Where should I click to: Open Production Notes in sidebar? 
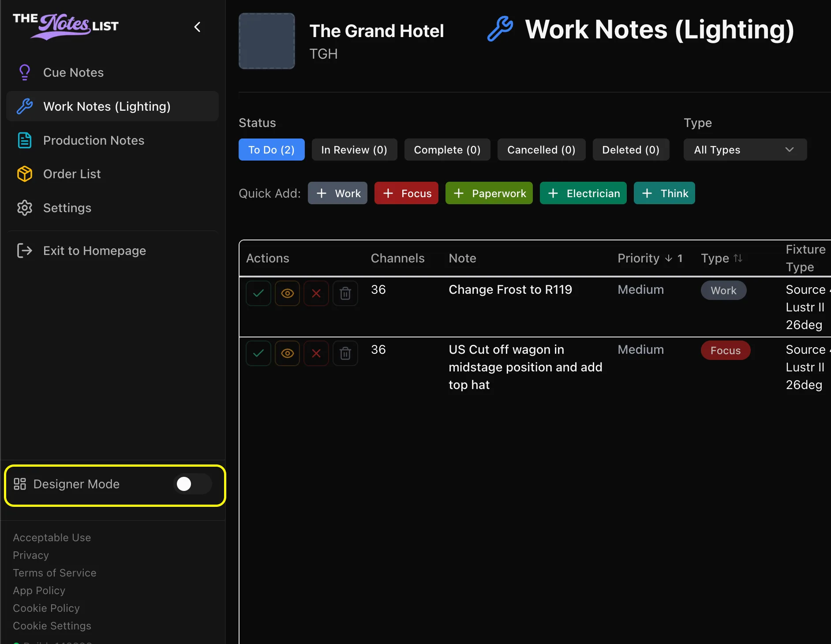(x=112, y=140)
